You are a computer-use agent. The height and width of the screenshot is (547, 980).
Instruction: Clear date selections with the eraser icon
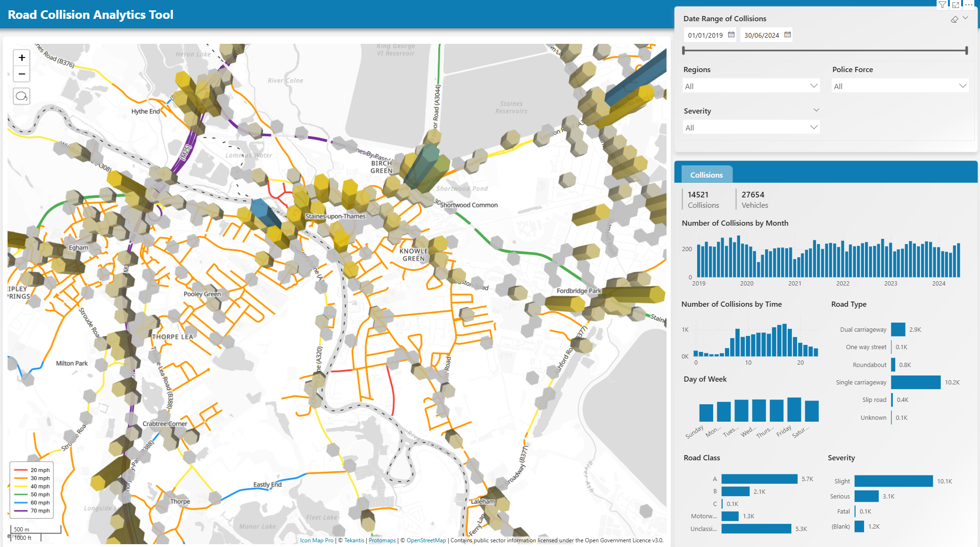pos(954,19)
